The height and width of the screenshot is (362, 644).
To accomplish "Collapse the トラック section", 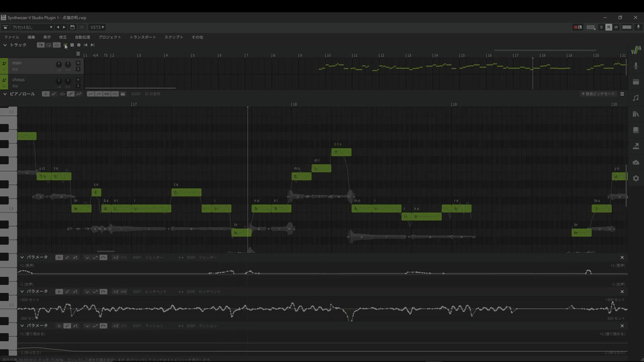I will tap(5, 45).
